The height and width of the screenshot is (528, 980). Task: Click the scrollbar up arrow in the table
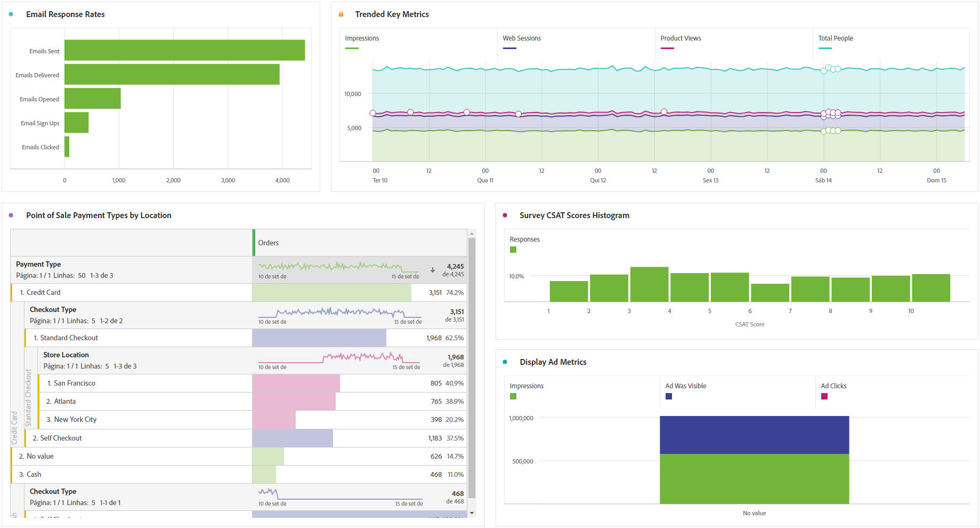(472, 234)
